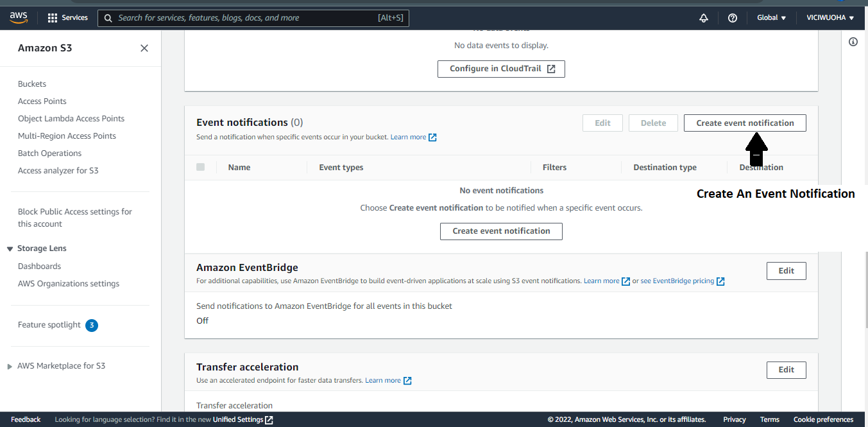Viewport: 868px width, 427px height.
Task: Click the Filters column header
Action: click(x=554, y=168)
